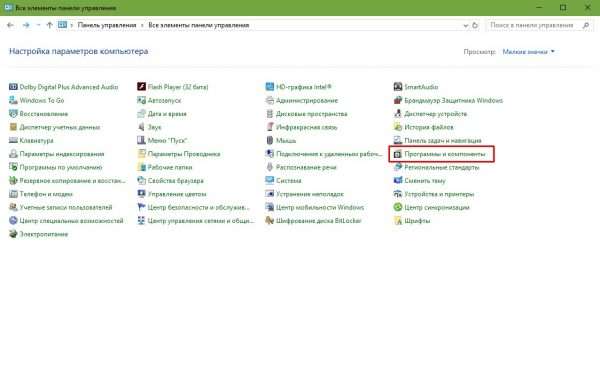Open the Региональные стандарты link
600x385 pixels.
(x=442, y=167)
